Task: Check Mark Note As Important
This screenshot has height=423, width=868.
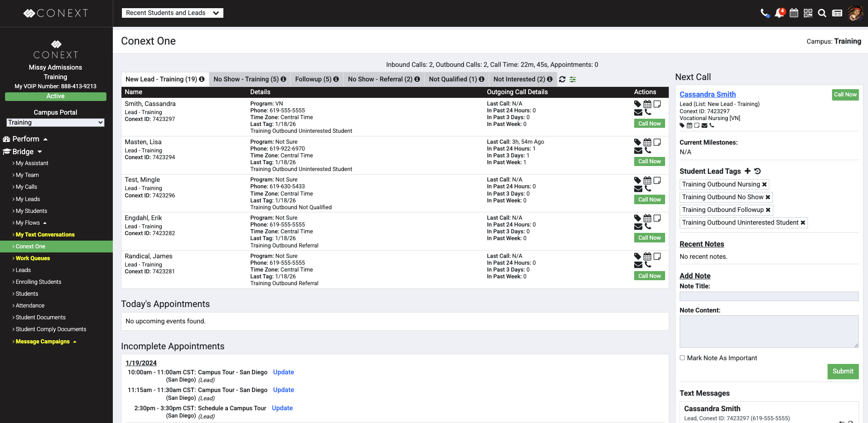Action: 682,358
